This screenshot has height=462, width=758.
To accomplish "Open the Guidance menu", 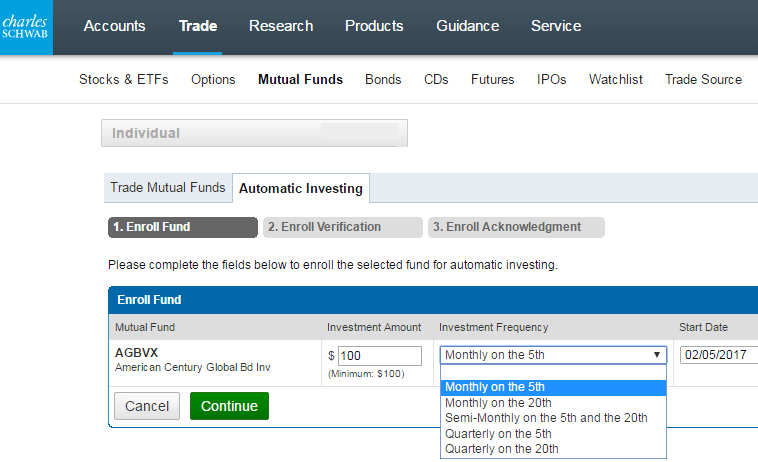I will tap(467, 26).
